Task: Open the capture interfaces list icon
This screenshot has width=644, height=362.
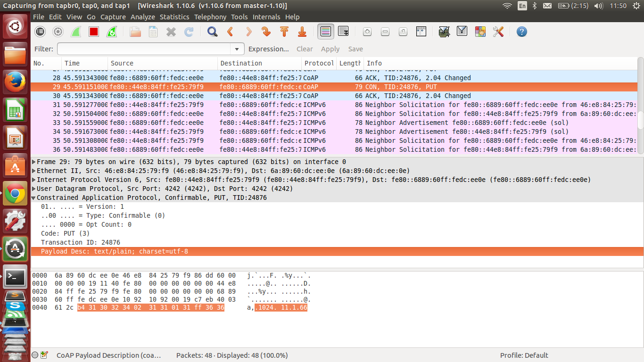Action: (x=40, y=32)
